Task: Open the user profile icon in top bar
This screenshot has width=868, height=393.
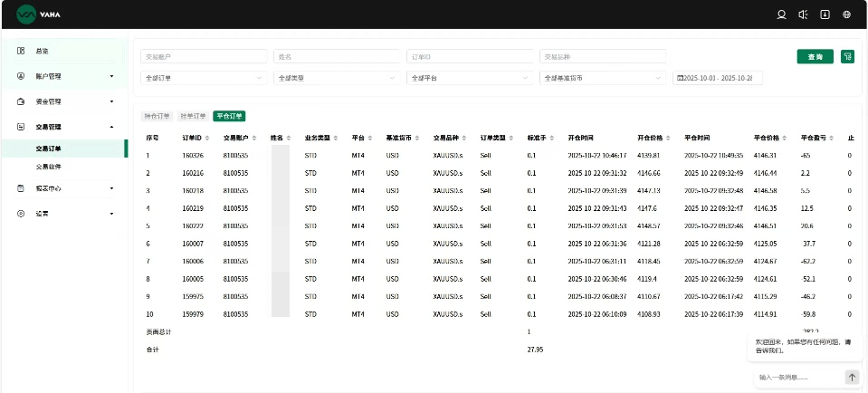Action: point(782,14)
